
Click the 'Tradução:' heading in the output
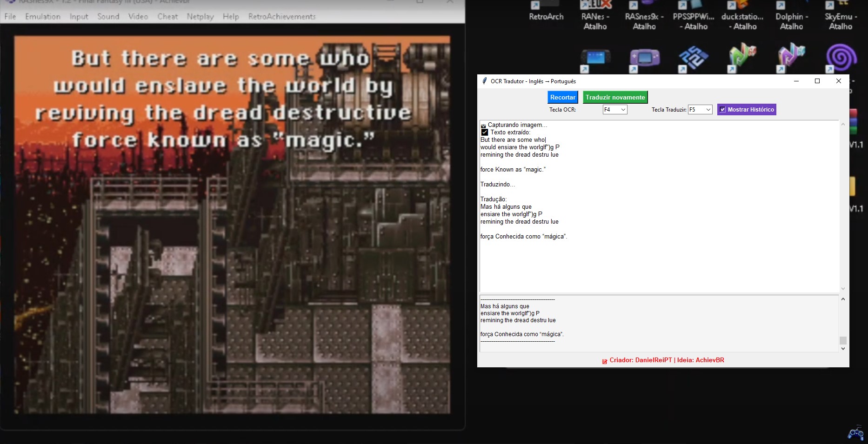point(494,199)
